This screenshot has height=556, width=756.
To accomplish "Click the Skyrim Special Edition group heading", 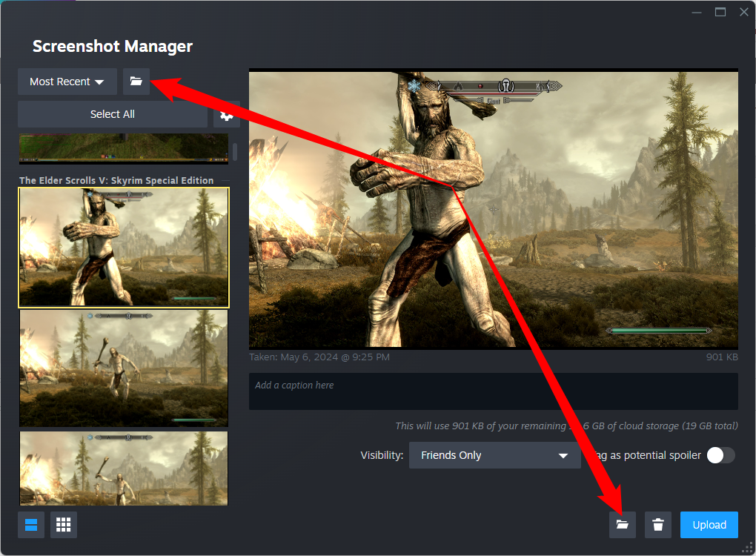I will pos(116,180).
